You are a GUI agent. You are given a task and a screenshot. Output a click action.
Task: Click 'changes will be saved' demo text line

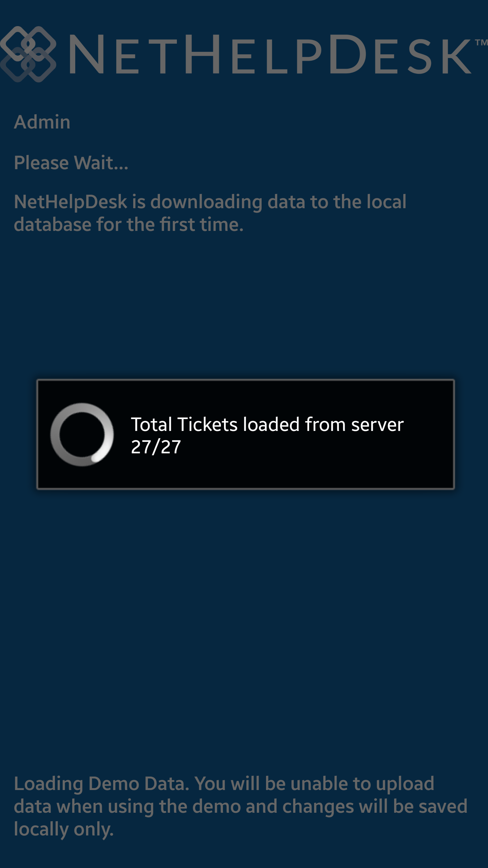pos(374,806)
